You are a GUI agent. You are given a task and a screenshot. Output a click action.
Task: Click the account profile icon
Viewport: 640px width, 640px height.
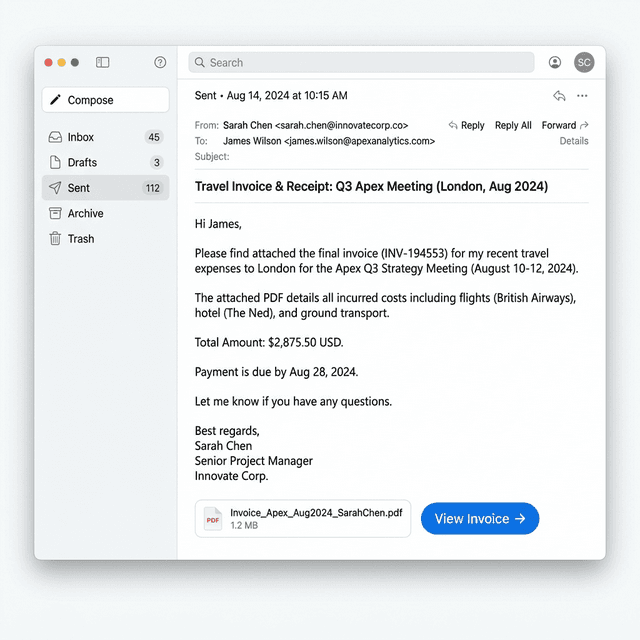[x=555, y=62]
